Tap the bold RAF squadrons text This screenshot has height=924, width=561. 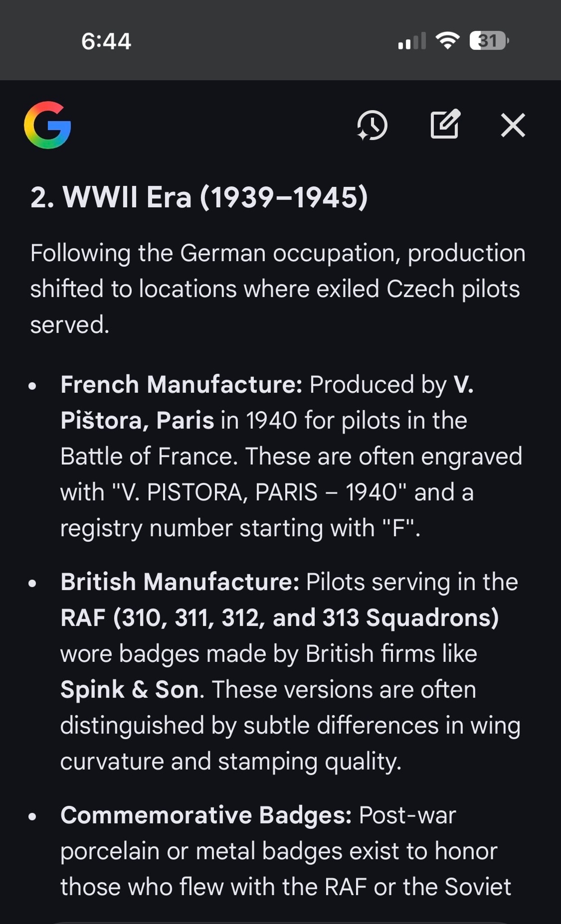(x=279, y=618)
